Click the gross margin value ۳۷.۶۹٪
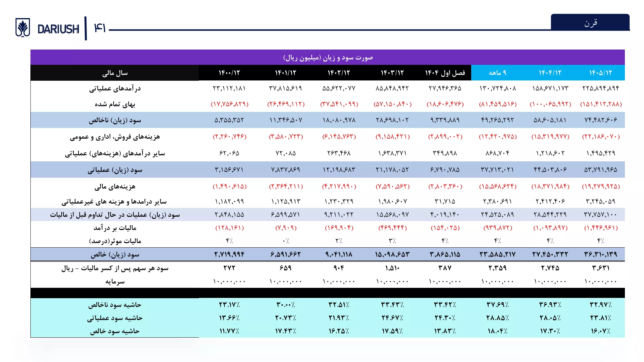The height and width of the screenshot is (362, 644). point(497,305)
